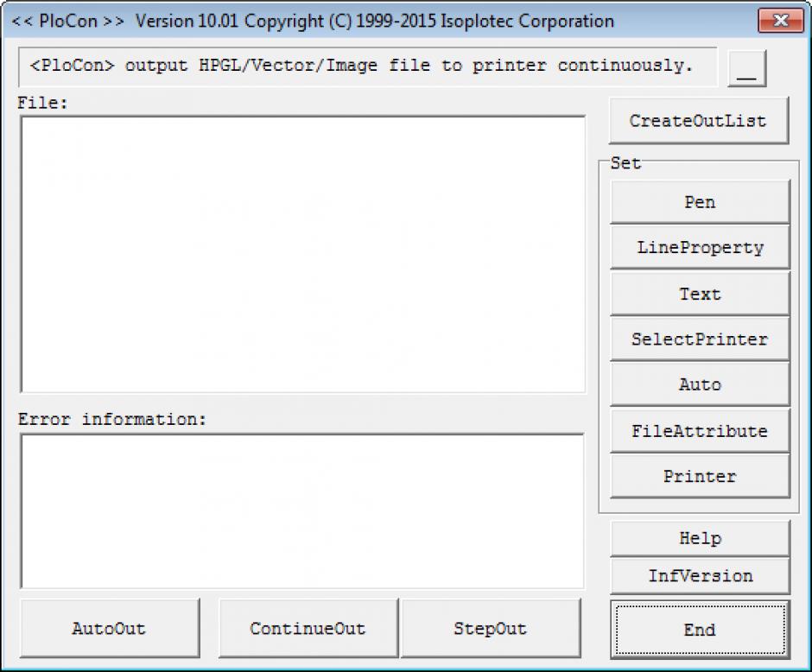Click inside the File list box
Viewport: 812px width, 672px height.
point(303,254)
